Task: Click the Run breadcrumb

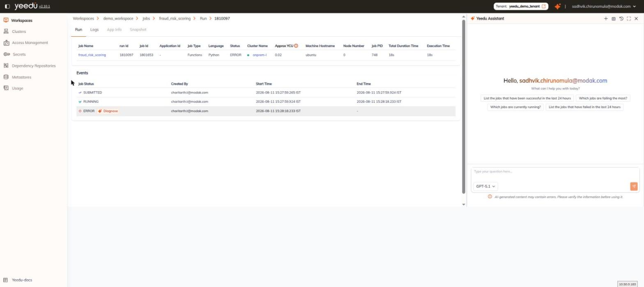Action: click(203, 19)
